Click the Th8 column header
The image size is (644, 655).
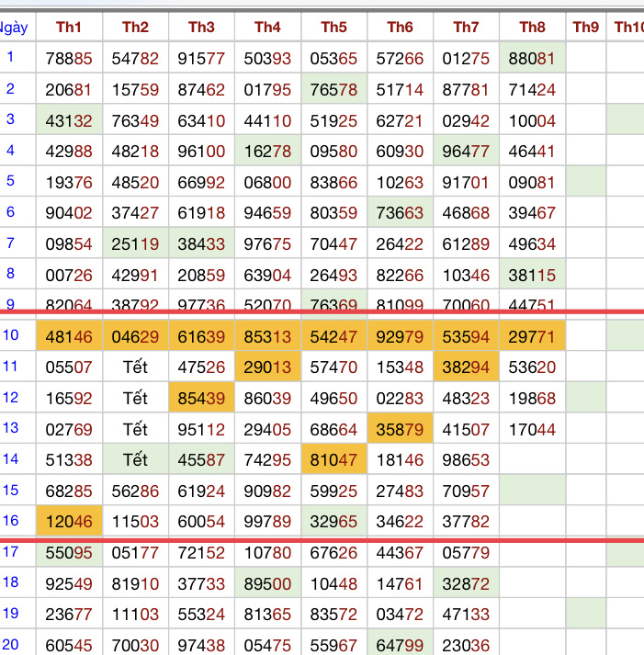click(532, 28)
